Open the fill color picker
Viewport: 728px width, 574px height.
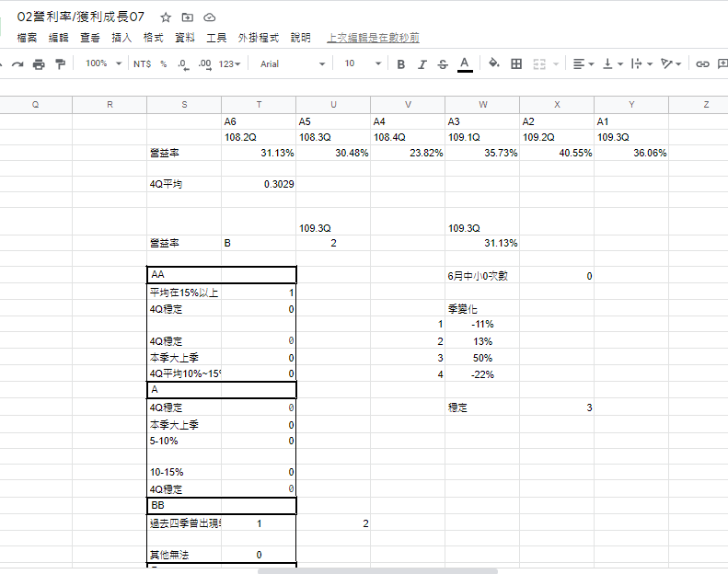(x=493, y=63)
